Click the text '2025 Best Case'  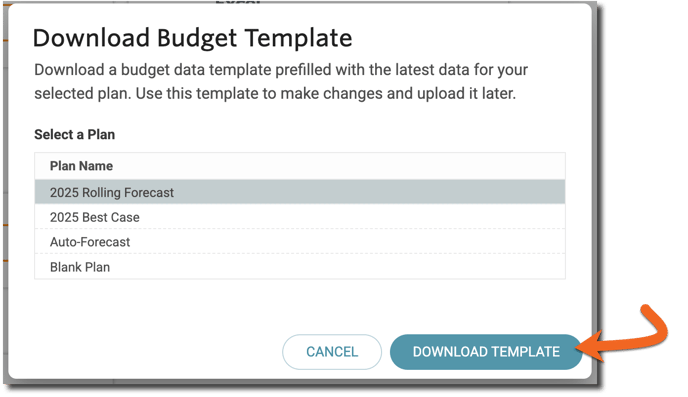point(95,217)
